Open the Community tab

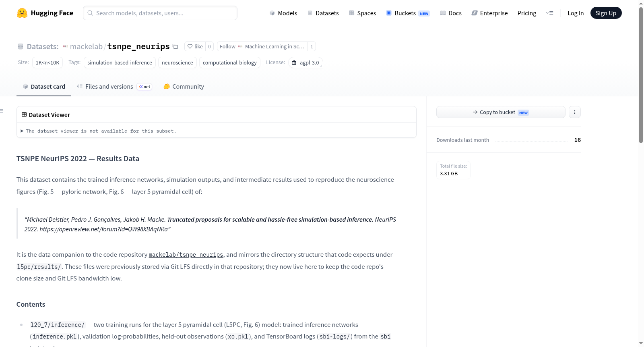[184, 87]
